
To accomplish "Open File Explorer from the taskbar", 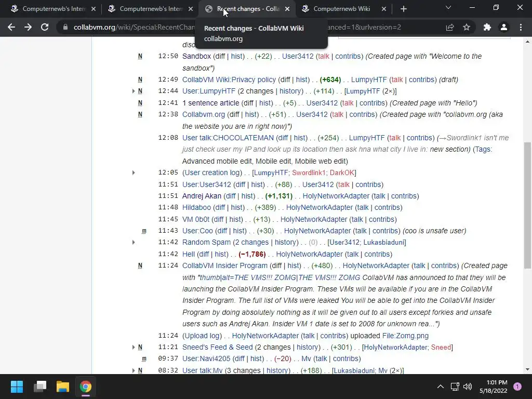I will 63,387.
